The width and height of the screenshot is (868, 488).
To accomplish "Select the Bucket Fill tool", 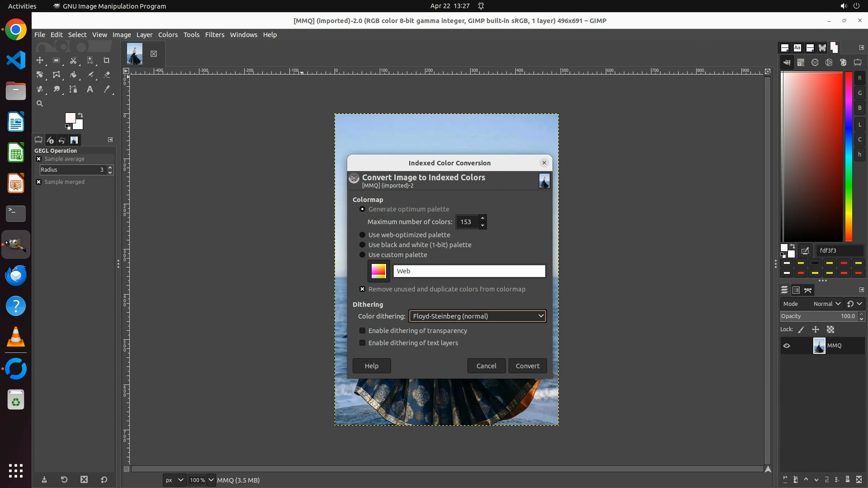I will click(x=73, y=75).
